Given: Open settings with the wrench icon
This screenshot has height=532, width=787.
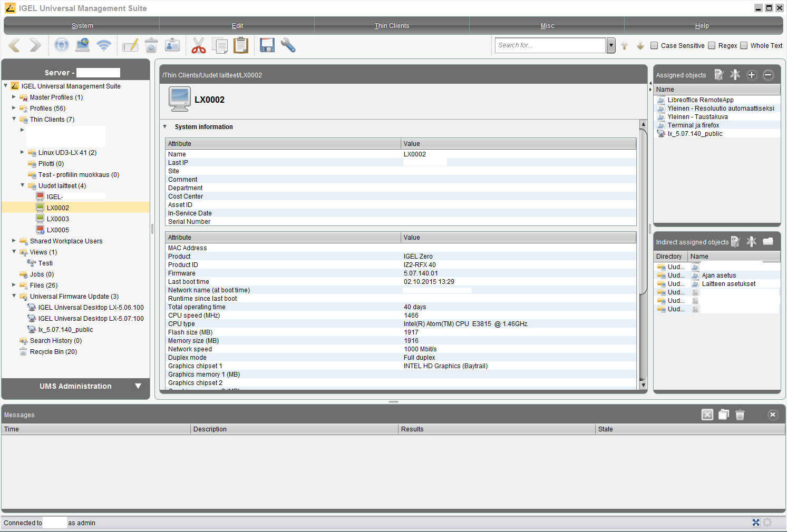Looking at the screenshot, I should [288, 45].
